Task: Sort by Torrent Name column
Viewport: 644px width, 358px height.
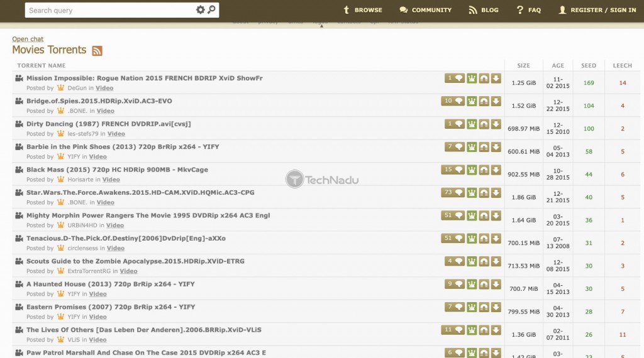Action: point(41,65)
